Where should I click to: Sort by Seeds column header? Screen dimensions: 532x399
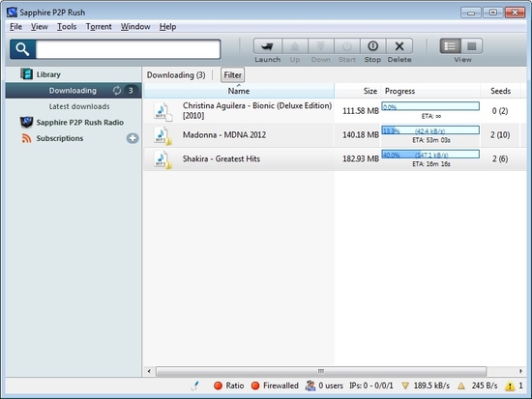coord(500,91)
